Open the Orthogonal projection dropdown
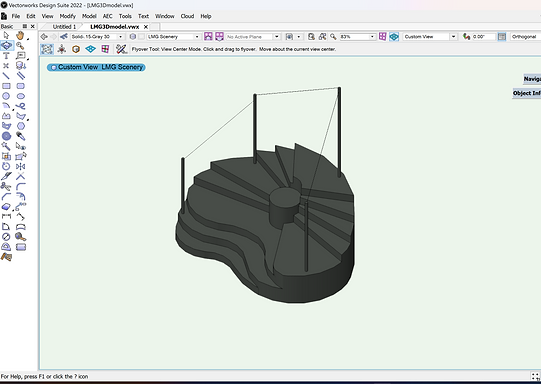Viewport: 541px width, 384px height. point(525,37)
